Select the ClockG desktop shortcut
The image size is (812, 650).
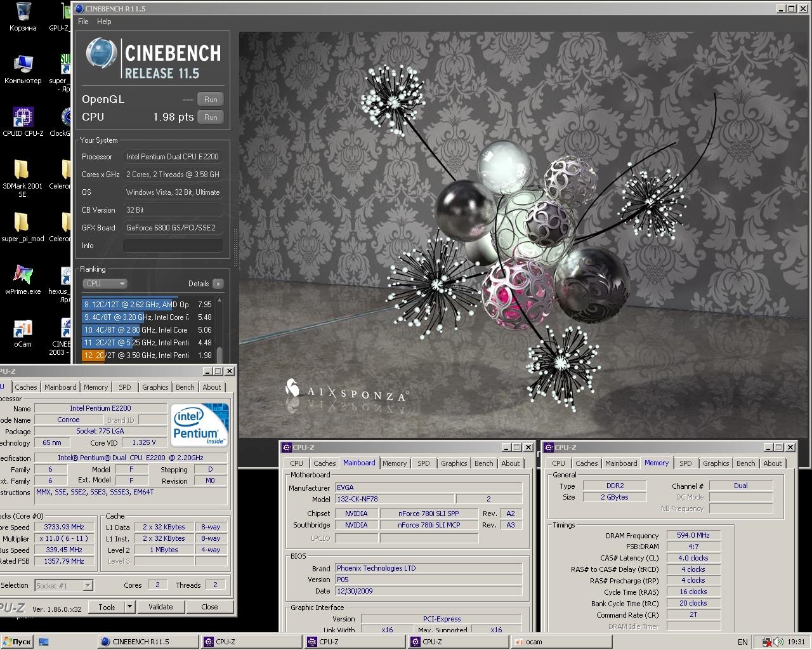pos(61,122)
